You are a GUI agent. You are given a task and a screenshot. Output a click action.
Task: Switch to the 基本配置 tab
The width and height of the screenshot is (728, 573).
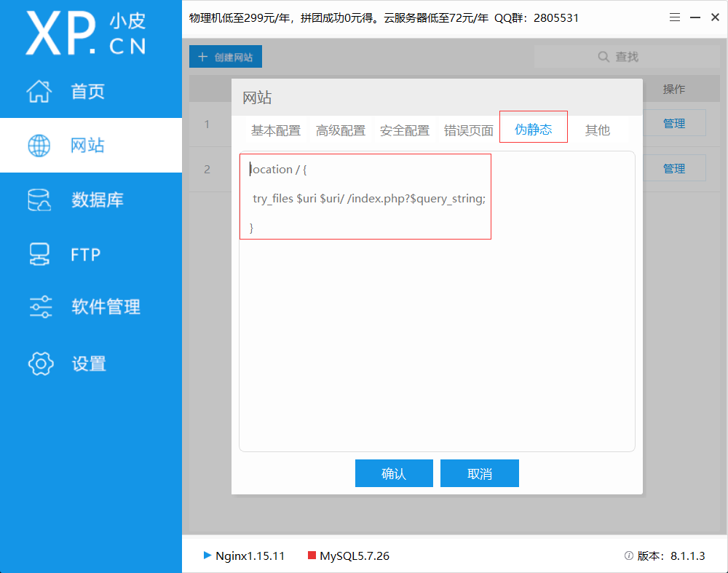coord(275,131)
